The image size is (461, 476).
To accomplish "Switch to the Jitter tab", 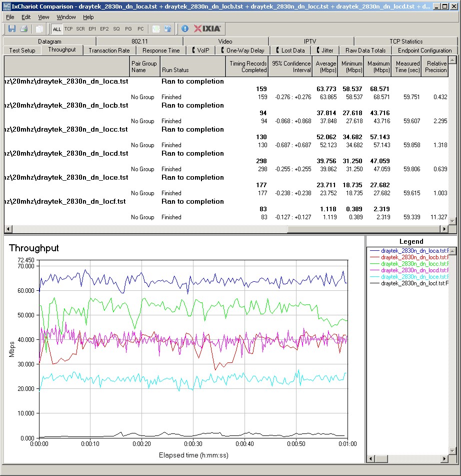I will [325, 51].
